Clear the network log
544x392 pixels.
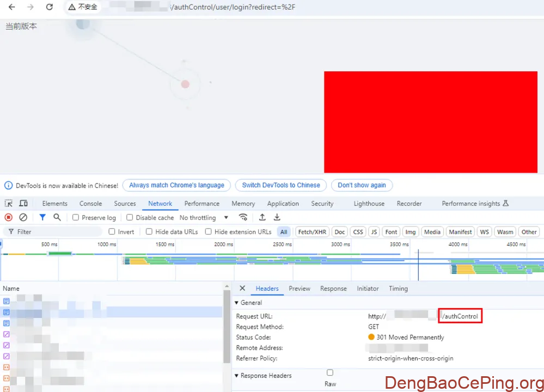[23, 217]
